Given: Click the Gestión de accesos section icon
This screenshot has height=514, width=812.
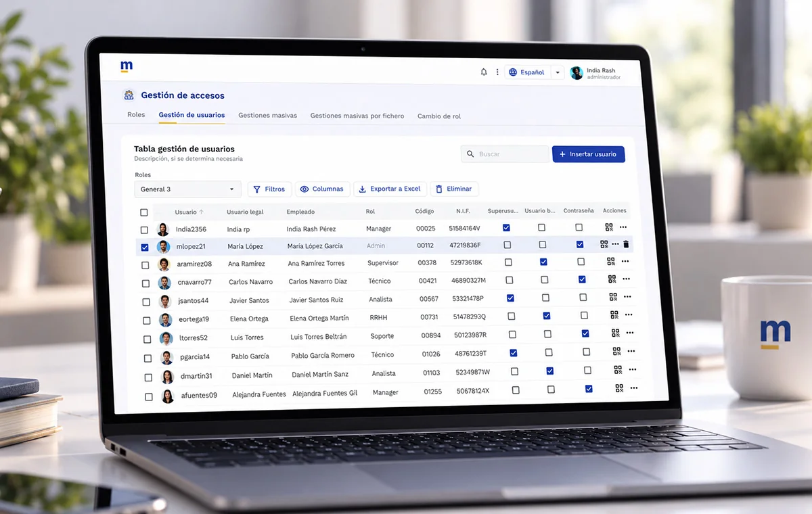Looking at the screenshot, I should [x=129, y=95].
